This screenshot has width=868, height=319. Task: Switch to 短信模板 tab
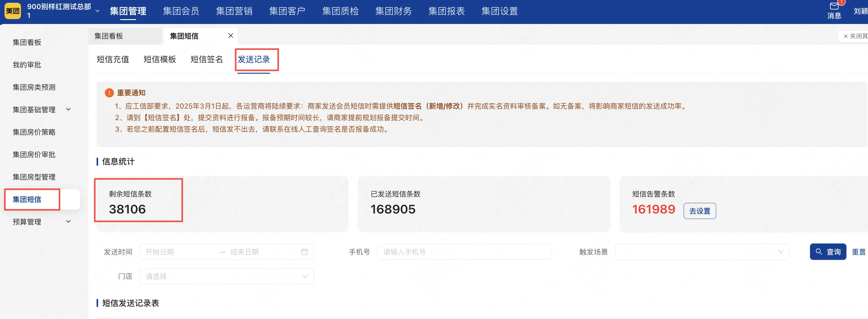point(160,59)
